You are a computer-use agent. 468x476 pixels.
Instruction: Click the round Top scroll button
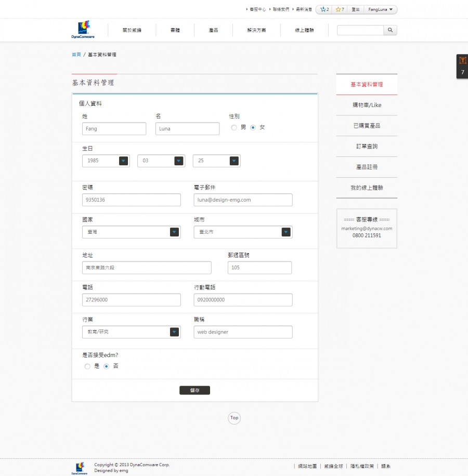[234, 418]
